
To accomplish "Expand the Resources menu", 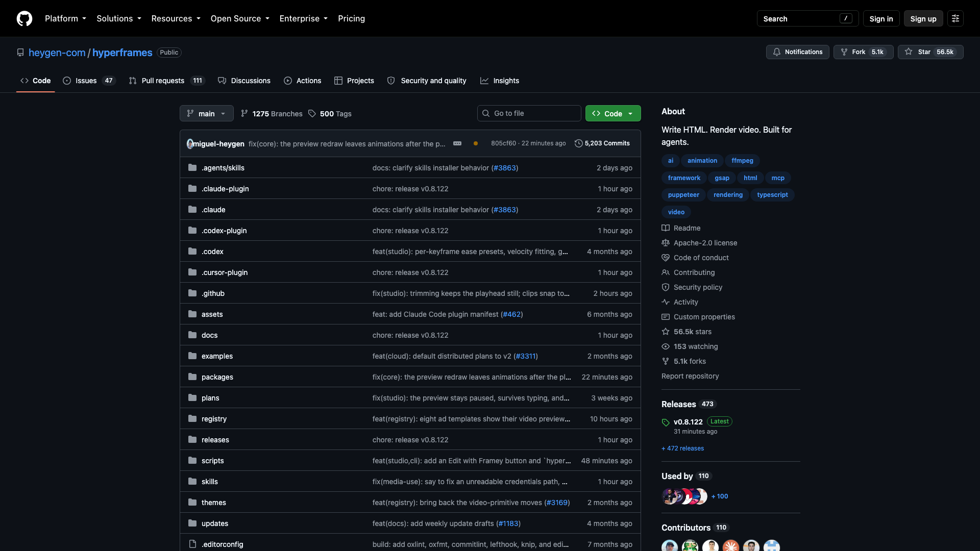I will pyautogui.click(x=176, y=18).
